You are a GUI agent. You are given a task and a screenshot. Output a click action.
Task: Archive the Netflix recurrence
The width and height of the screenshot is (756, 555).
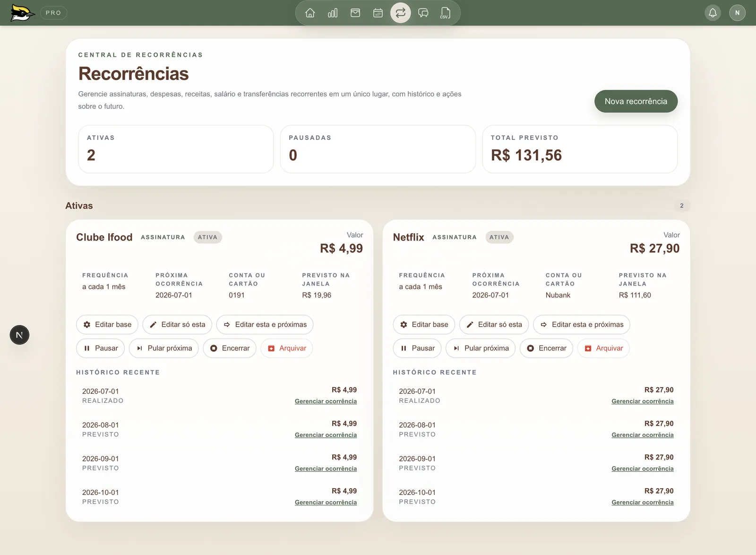[x=603, y=348]
